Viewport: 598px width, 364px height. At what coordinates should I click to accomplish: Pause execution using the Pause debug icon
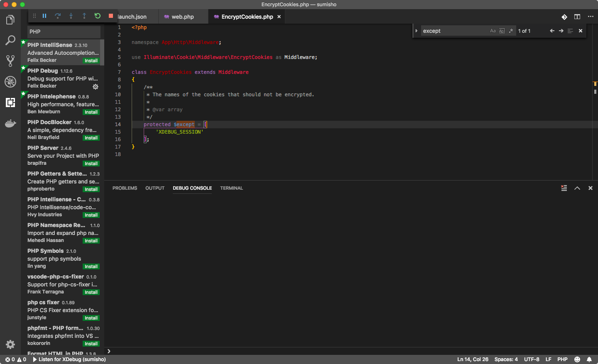click(x=44, y=15)
